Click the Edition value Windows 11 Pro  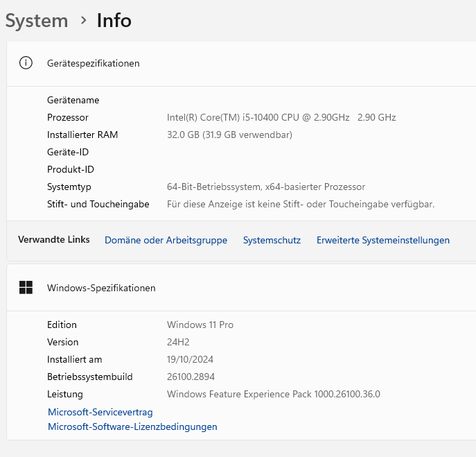[x=200, y=325]
